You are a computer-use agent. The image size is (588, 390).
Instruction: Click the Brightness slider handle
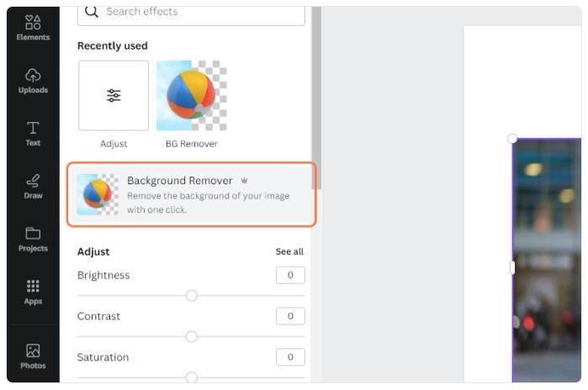click(x=191, y=296)
